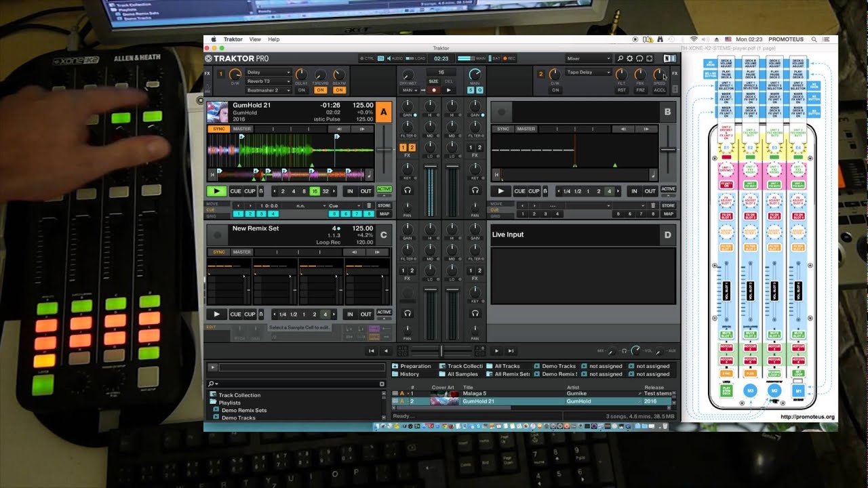Nudge Deck A tempo bend forward
The image size is (868, 488).
tap(363, 129)
